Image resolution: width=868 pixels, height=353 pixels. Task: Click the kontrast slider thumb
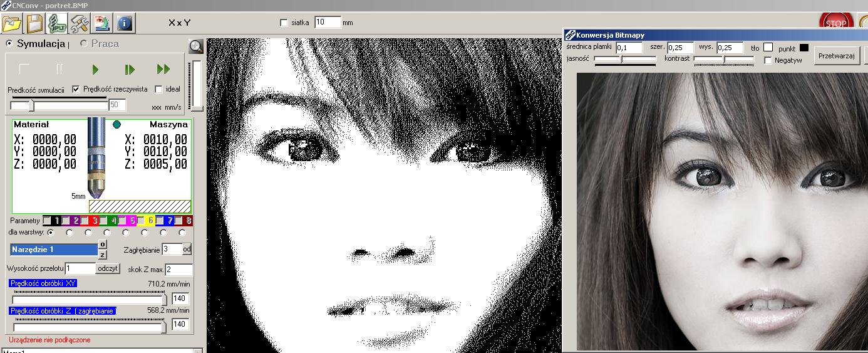click(x=724, y=59)
